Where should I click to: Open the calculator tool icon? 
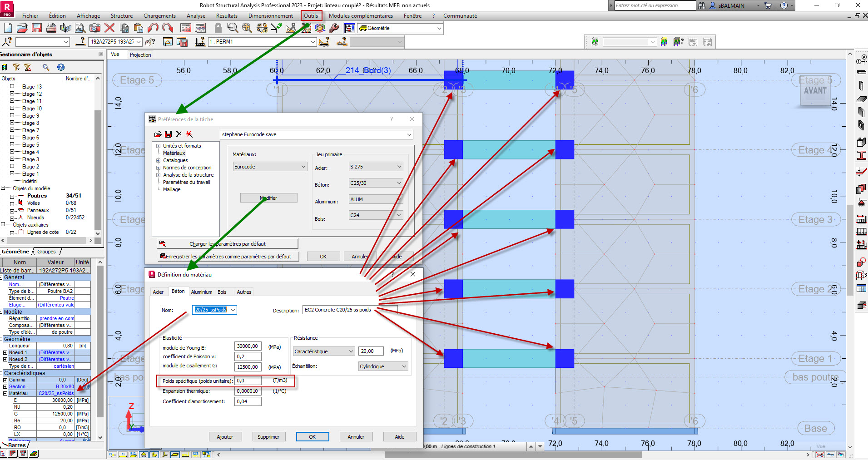[x=185, y=28]
